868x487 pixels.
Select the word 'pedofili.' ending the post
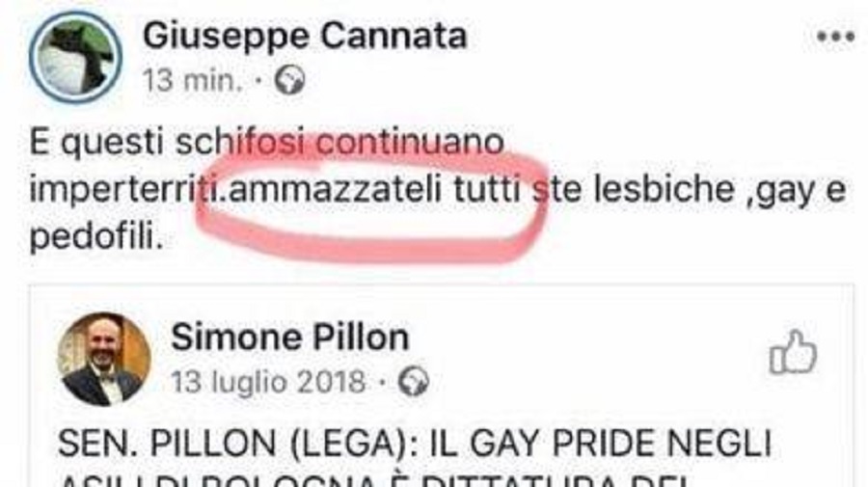point(96,237)
